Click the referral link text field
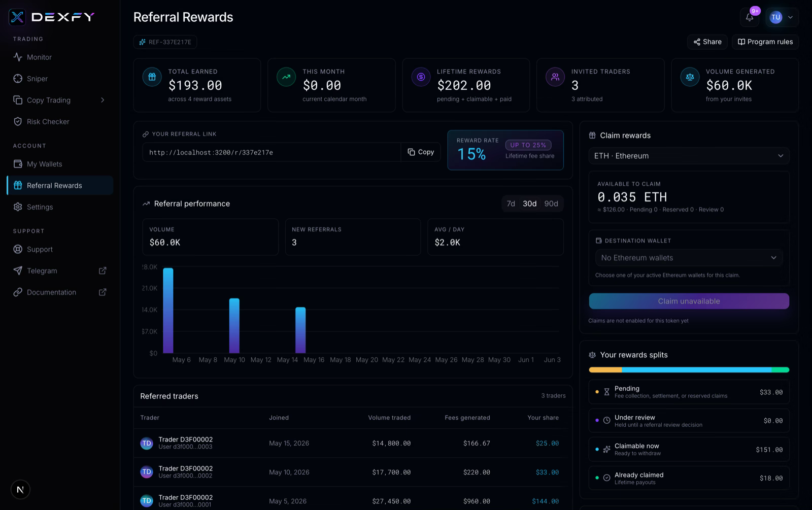Screen dimensions: 812x510 pyautogui.click(x=272, y=152)
